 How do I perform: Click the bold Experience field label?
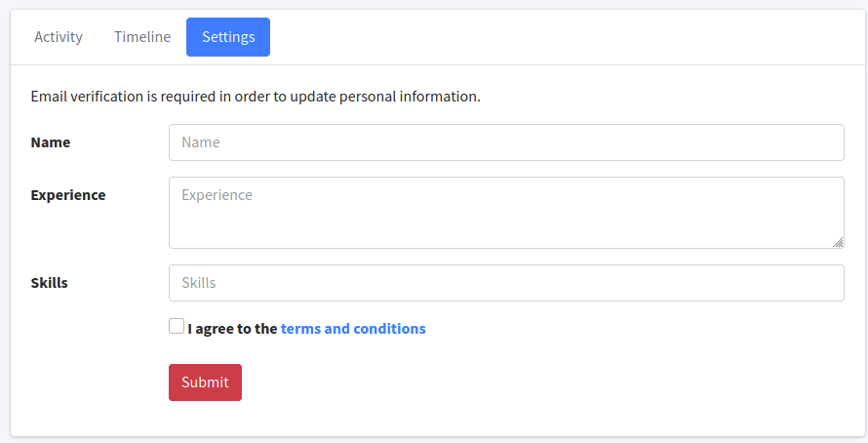(x=68, y=195)
